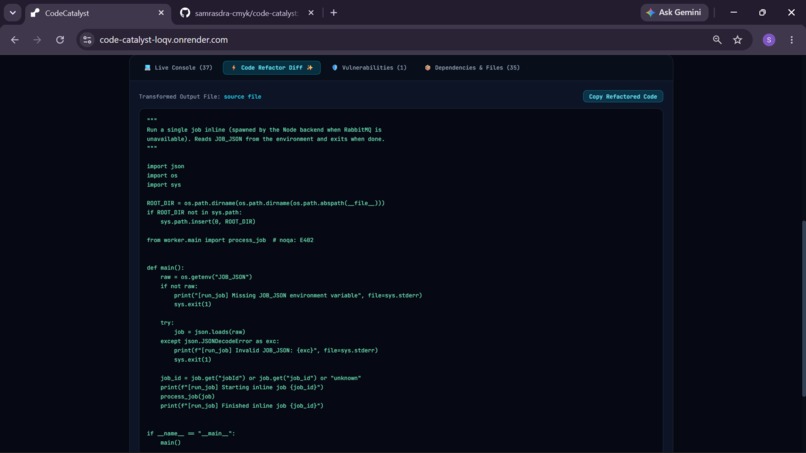Click the 'except json.JSONDecodeError as exc:' line

click(x=220, y=341)
